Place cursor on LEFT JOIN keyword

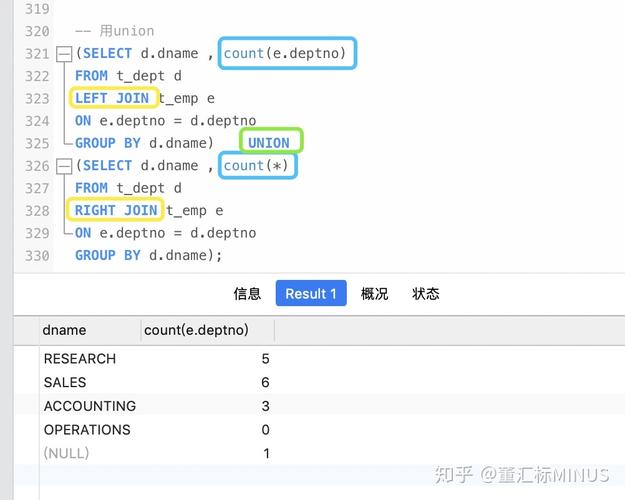pos(112,98)
